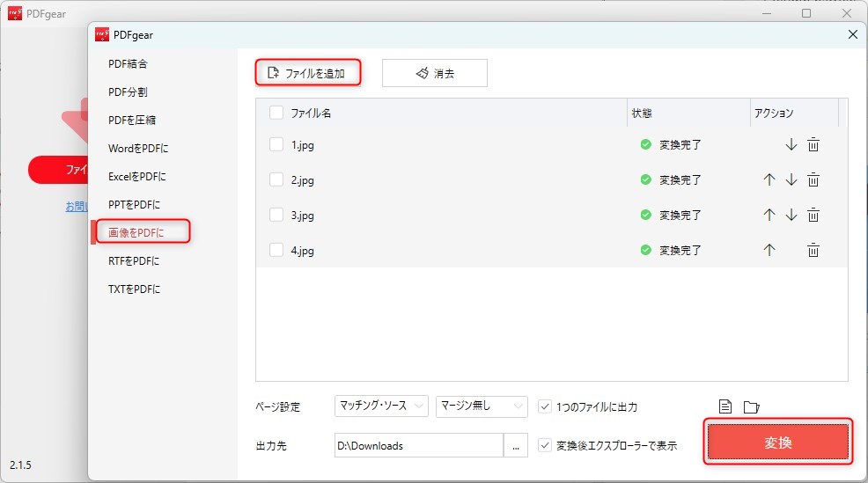Close the inner PDFgear converter dialog

coord(852,34)
